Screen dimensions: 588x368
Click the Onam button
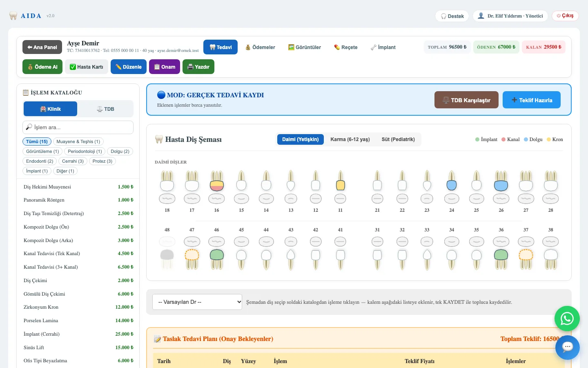tap(165, 67)
